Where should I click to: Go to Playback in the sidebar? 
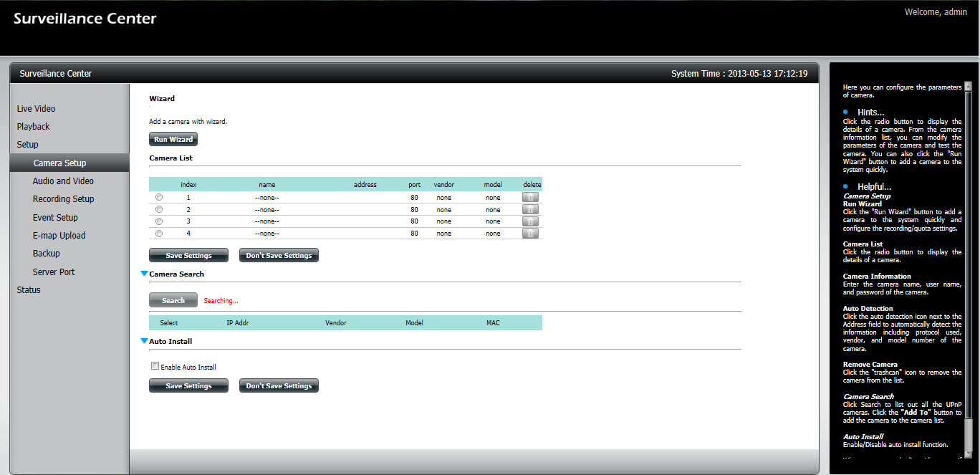coord(34,127)
